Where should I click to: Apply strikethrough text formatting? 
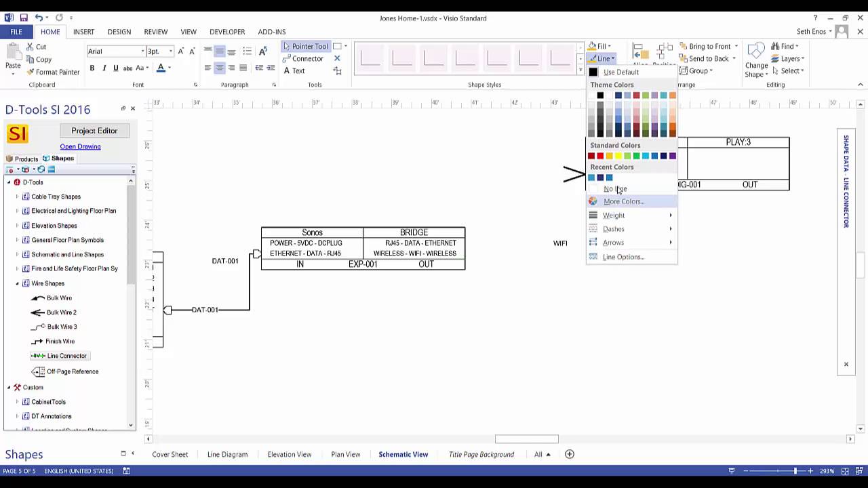(x=127, y=68)
